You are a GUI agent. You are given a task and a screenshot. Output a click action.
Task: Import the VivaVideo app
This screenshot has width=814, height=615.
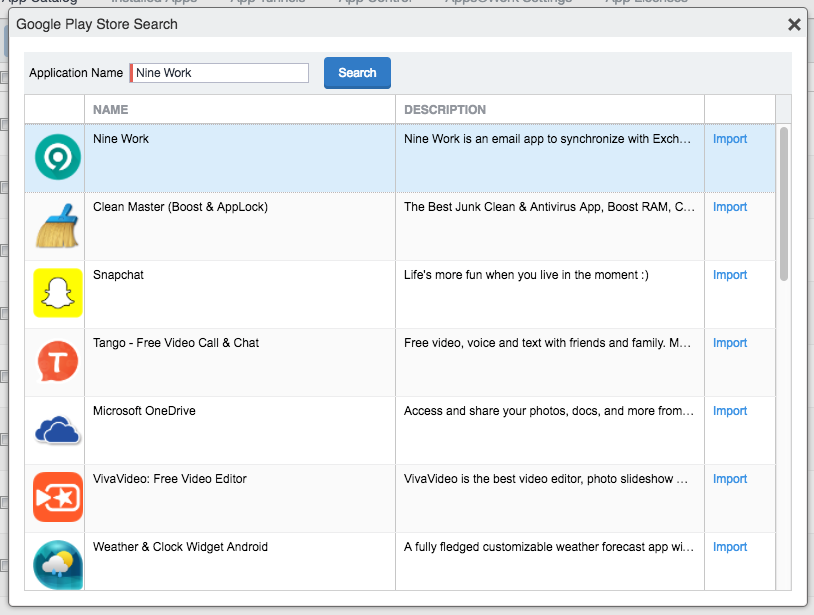pyautogui.click(x=729, y=478)
